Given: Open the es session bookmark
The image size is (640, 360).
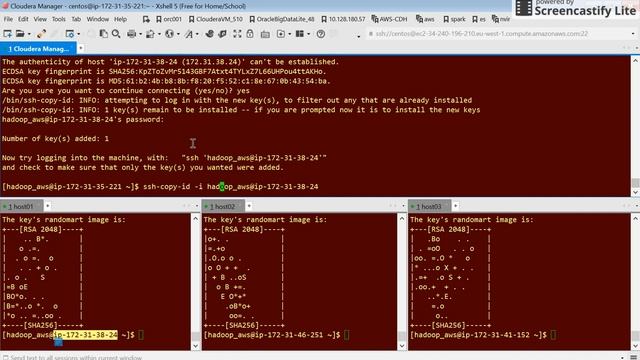Looking at the screenshot, I should [x=478, y=19].
